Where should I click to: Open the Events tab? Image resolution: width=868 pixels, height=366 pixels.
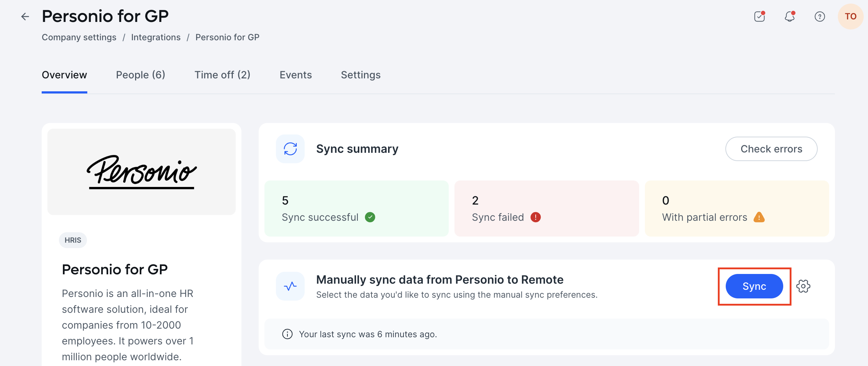pos(296,75)
